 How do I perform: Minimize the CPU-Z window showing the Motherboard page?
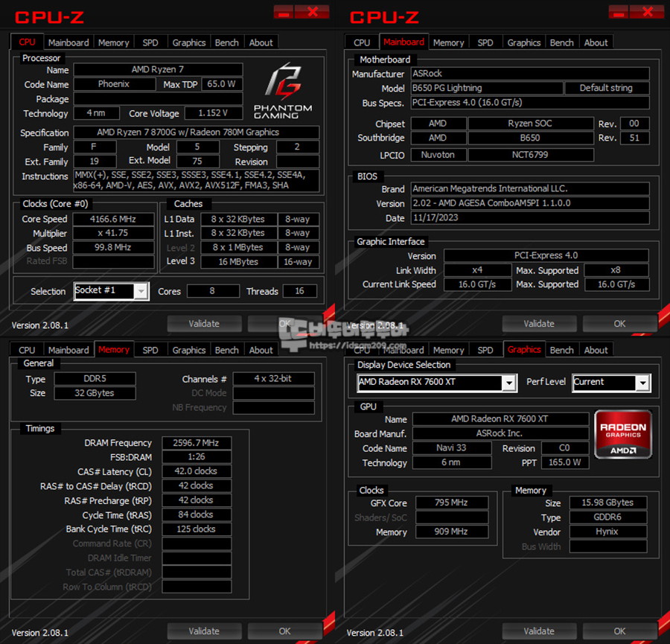(619, 11)
